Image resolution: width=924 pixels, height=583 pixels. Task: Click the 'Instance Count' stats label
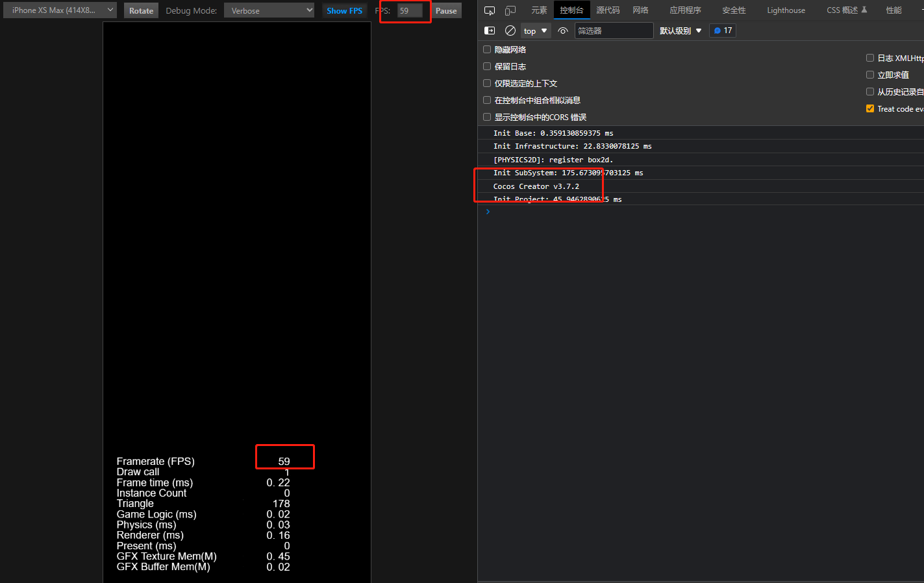[x=151, y=493]
